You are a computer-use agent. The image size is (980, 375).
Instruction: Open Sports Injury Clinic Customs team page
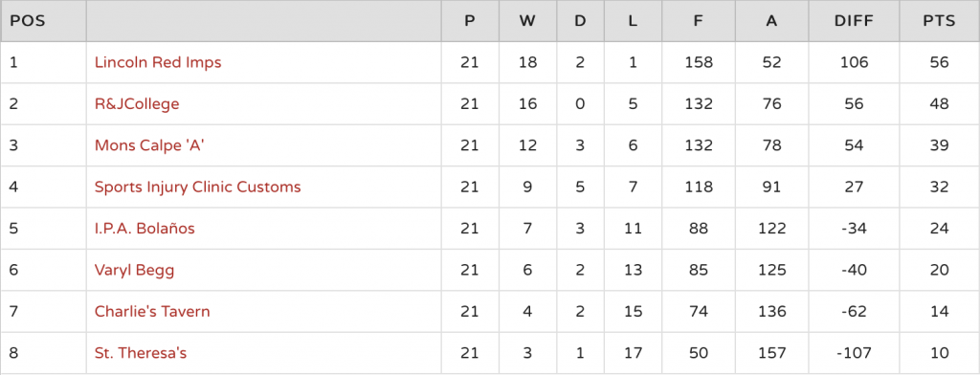tap(197, 187)
